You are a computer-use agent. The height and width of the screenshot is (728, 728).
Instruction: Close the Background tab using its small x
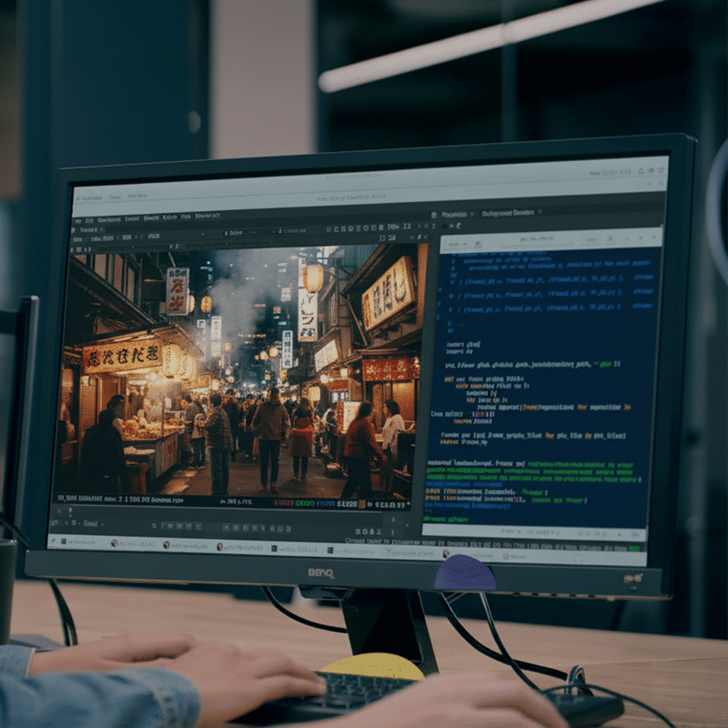pyautogui.click(x=540, y=212)
